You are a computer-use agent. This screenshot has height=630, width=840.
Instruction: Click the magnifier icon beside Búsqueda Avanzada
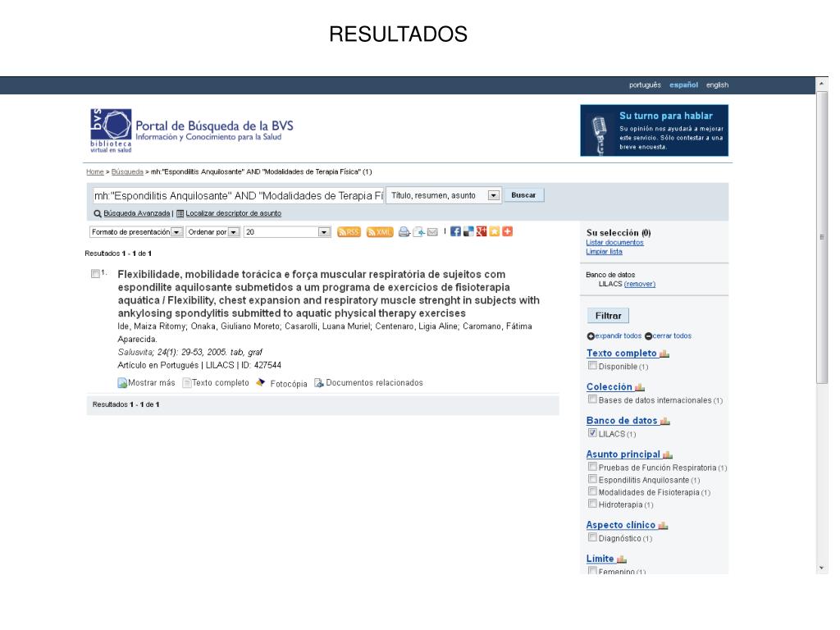98,214
